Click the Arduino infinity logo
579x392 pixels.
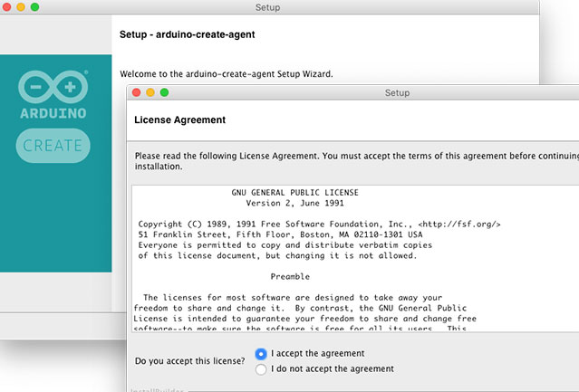click(x=53, y=86)
